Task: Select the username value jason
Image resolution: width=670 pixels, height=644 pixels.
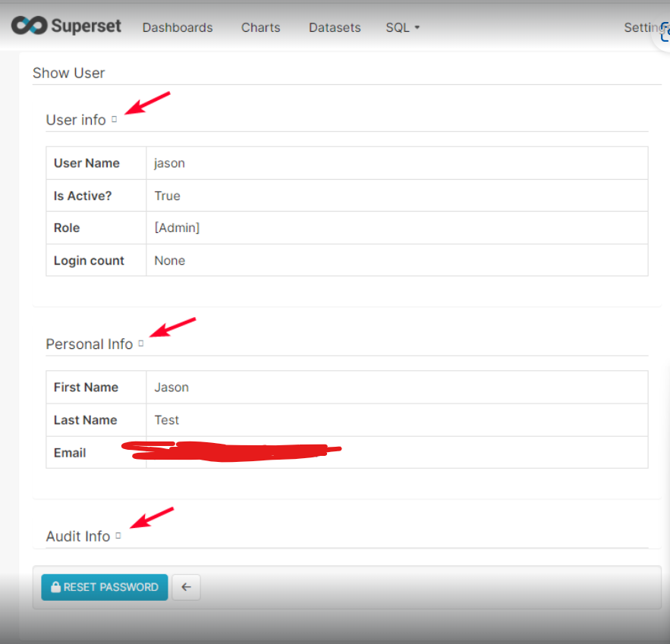Action: pyautogui.click(x=169, y=163)
